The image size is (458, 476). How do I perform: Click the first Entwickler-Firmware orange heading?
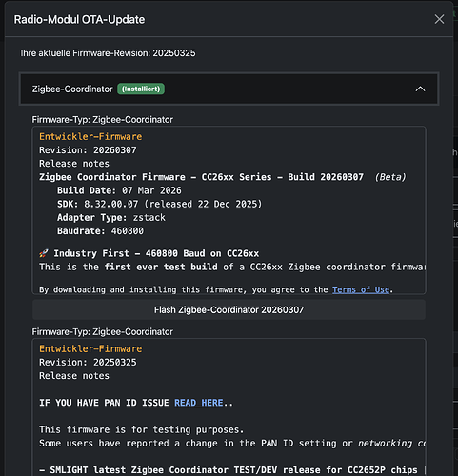coord(90,137)
